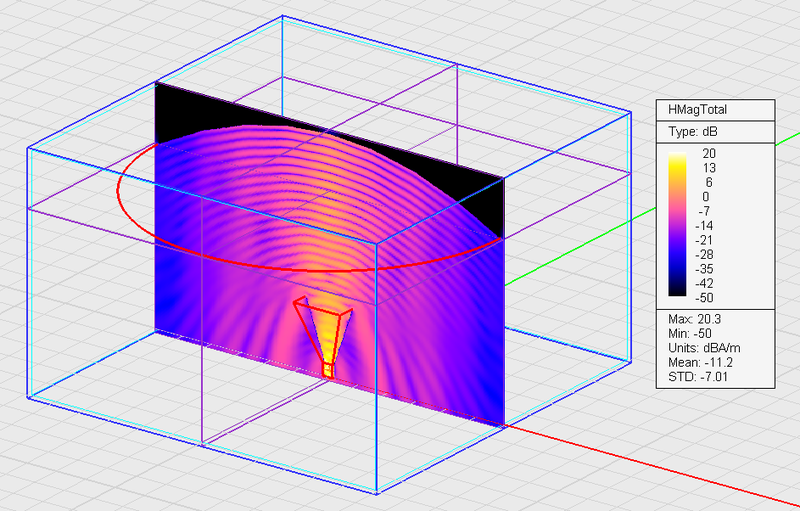The image size is (800, 511).
Task: Select the red horn antenna model
Action: click(323, 337)
